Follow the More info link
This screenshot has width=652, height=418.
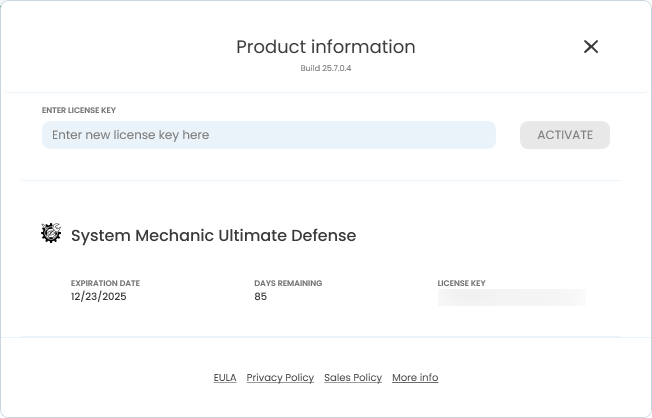pyautogui.click(x=415, y=378)
